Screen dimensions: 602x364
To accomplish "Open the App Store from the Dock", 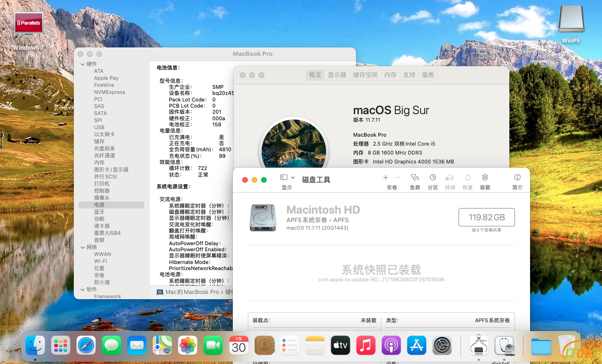I will pyautogui.click(x=417, y=346).
